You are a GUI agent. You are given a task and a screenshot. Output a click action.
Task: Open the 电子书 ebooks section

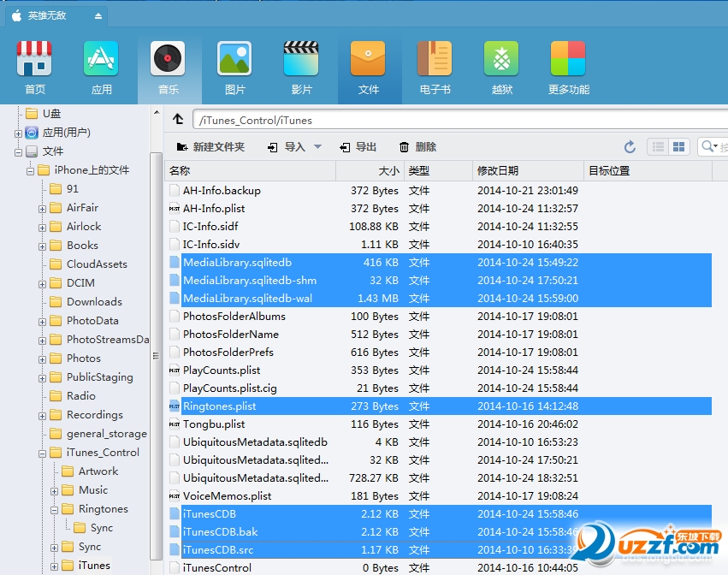click(x=435, y=68)
